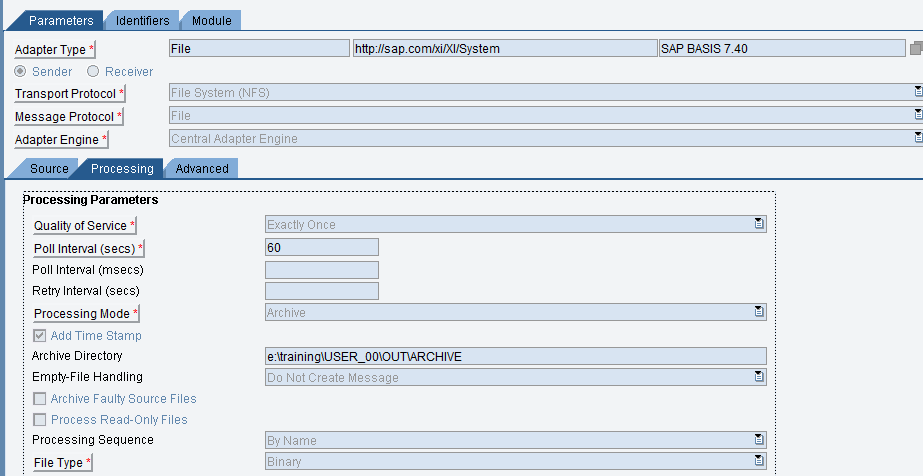This screenshot has width=923, height=476.
Task: Click the Message Protocol label button
Action: 68,117
